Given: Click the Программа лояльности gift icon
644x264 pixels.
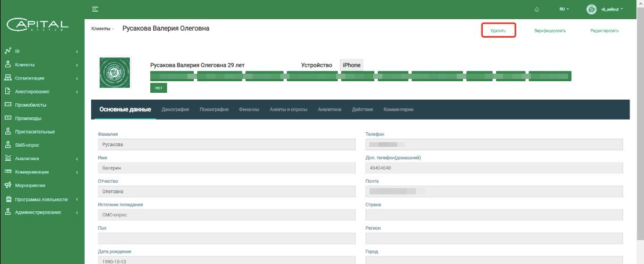Looking at the screenshot, I should coord(8,198).
